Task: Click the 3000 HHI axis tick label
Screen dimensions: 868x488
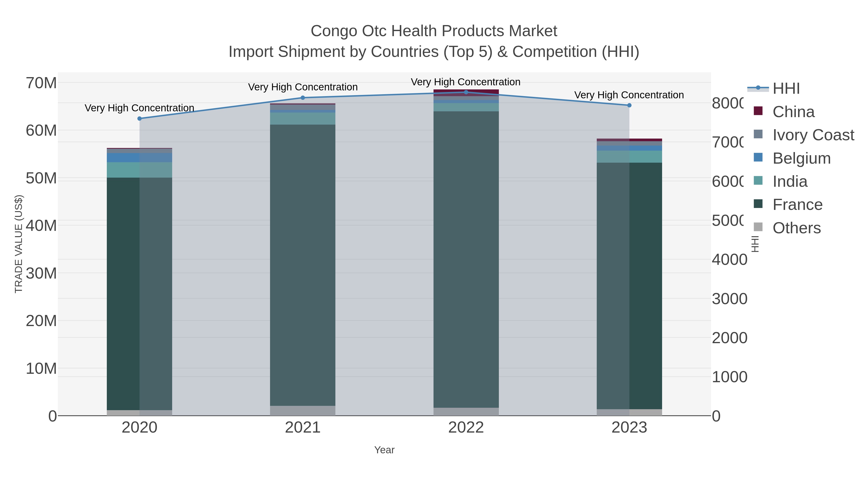Action: click(730, 299)
